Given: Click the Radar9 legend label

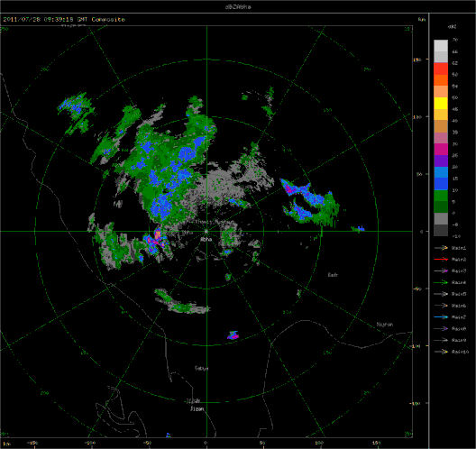Looking at the screenshot, I should 459,340.
